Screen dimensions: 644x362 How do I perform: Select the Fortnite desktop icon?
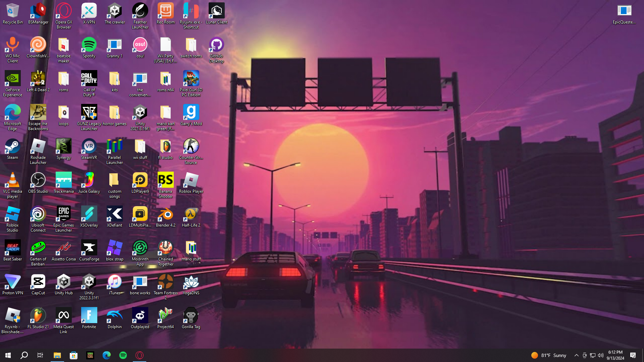pos(89,318)
